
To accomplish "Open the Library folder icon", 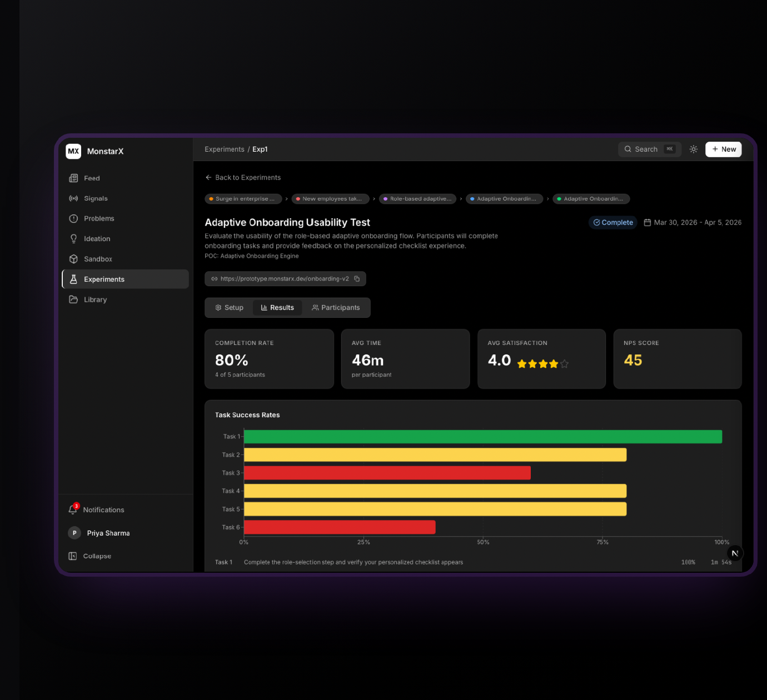I will click(x=73, y=299).
